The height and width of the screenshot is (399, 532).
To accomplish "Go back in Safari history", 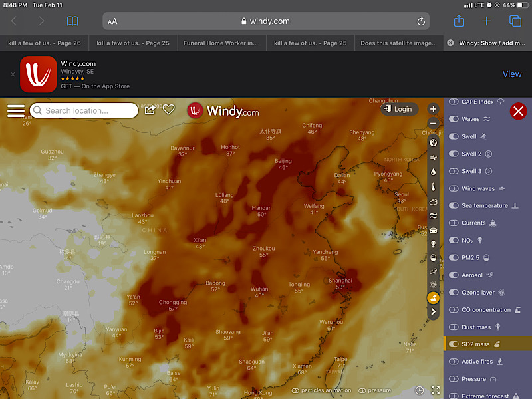I will [x=14, y=21].
